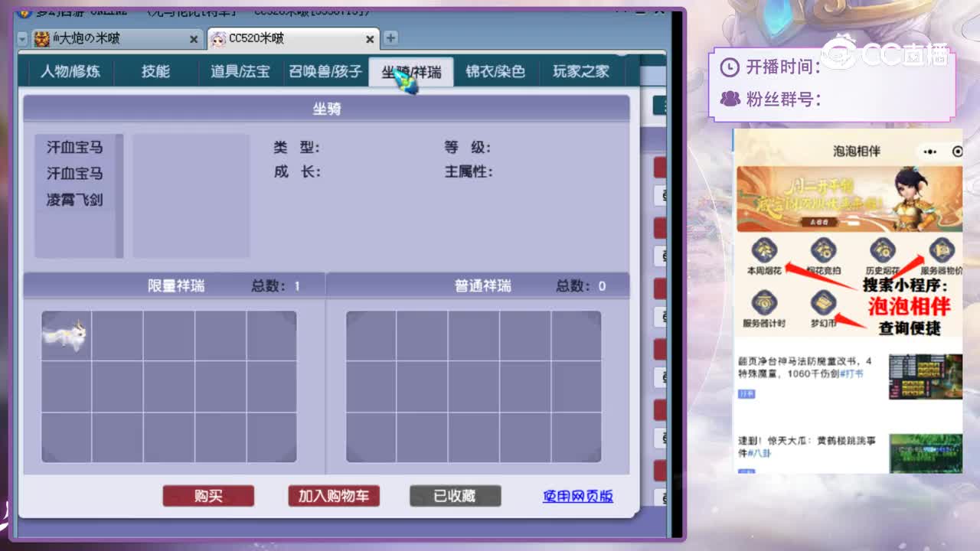The height and width of the screenshot is (551, 980).
Task: Select the first 汗血宝马 mount entry
Action: 74,147
